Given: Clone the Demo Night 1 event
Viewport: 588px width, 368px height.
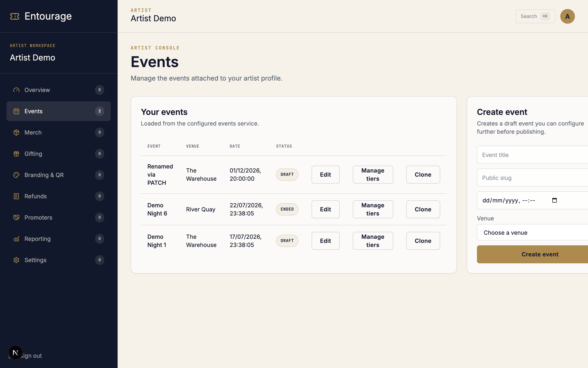Looking at the screenshot, I should pyautogui.click(x=423, y=241).
